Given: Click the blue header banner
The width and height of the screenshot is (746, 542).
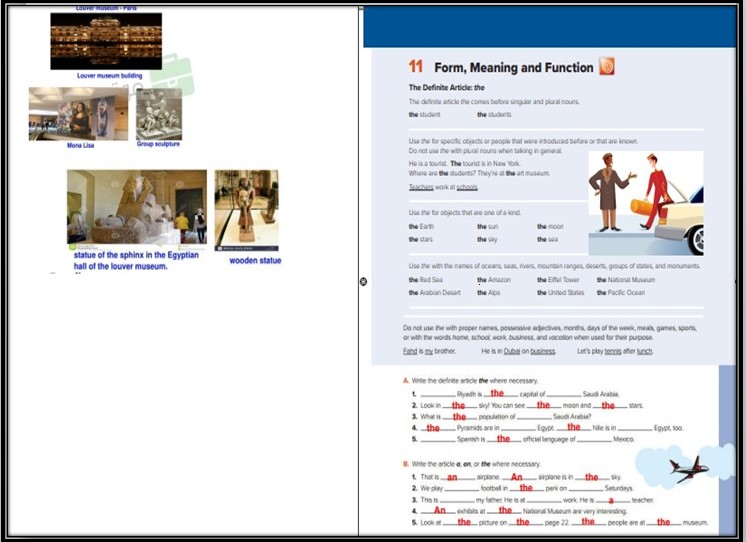Looking at the screenshot, I should (550, 27).
